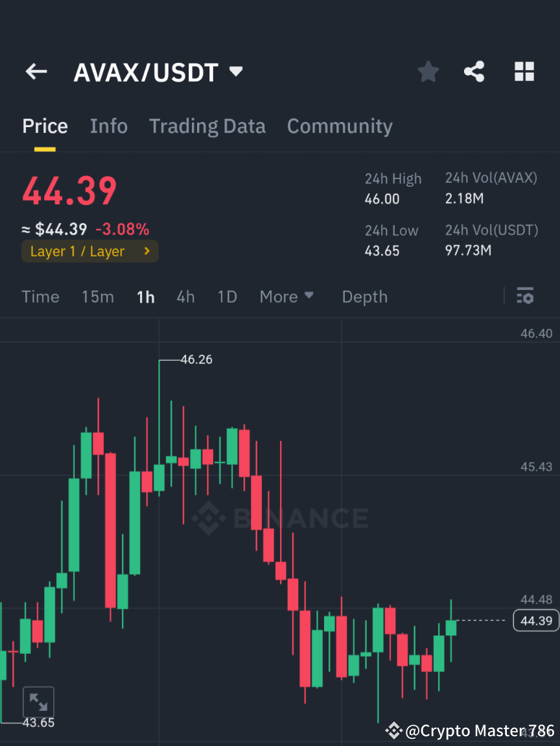View the Depth chart
The image size is (560, 746).
tap(364, 296)
